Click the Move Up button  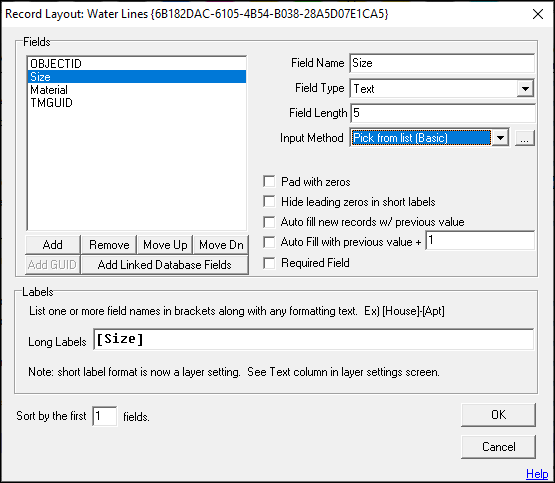(165, 245)
